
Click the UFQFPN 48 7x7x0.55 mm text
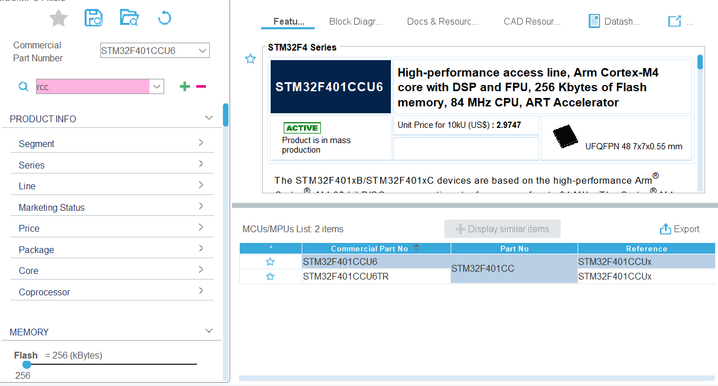(x=634, y=147)
